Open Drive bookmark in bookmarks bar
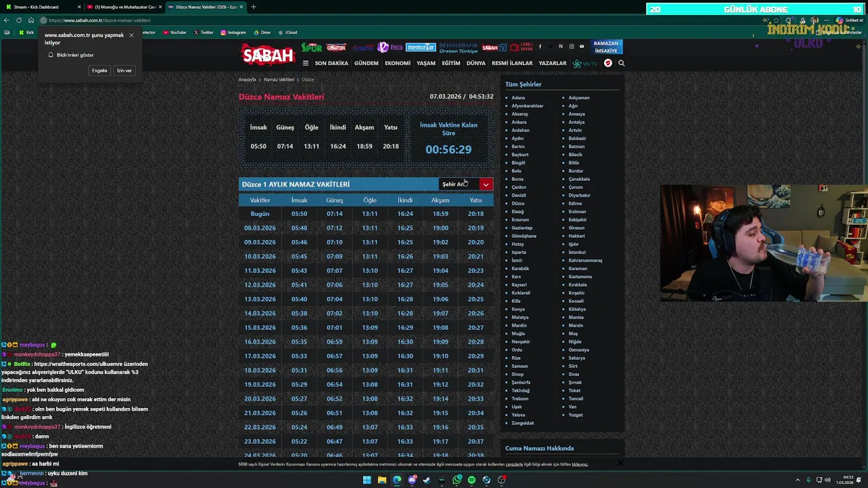The height and width of the screenshot is (488, 868). tap(262, 33)
